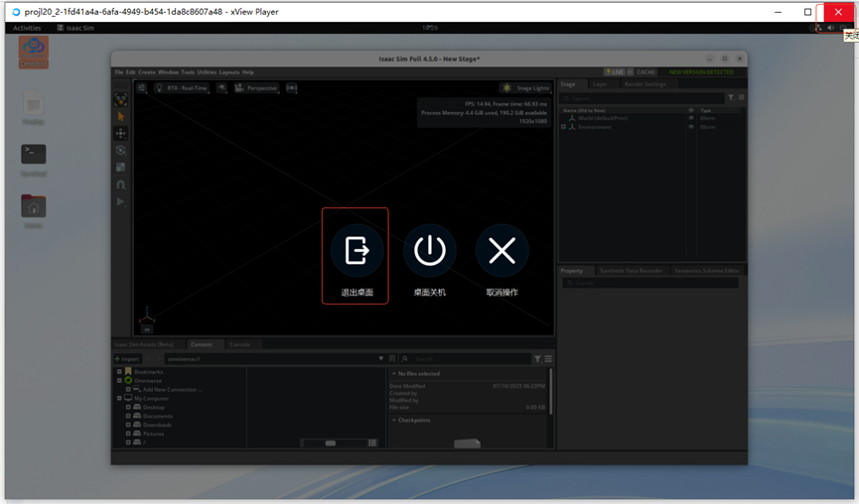
Task: Expand the Desktop folder node
Action: tap(128, 407)
